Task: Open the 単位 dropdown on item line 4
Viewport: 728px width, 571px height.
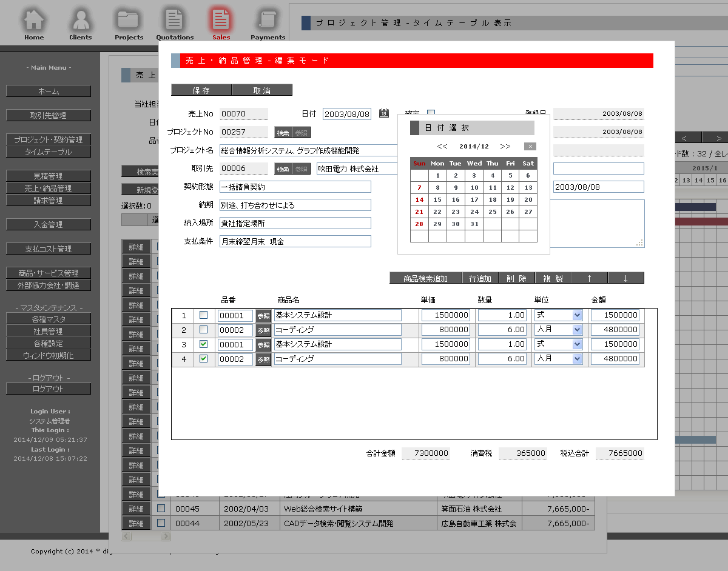Action: tap(558, 359)
